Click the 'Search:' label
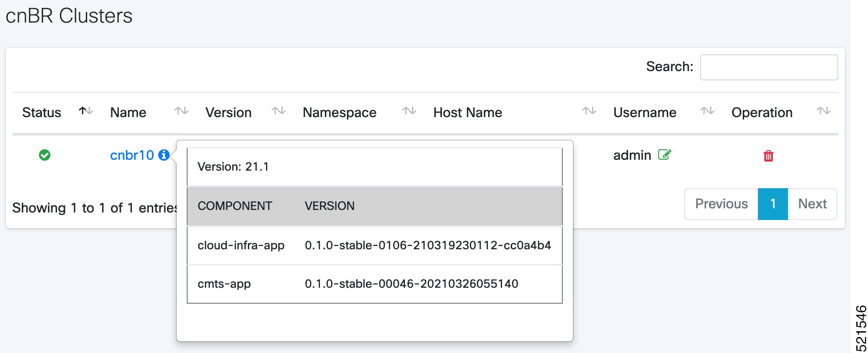The image size is (868, 353). [670, 67]
